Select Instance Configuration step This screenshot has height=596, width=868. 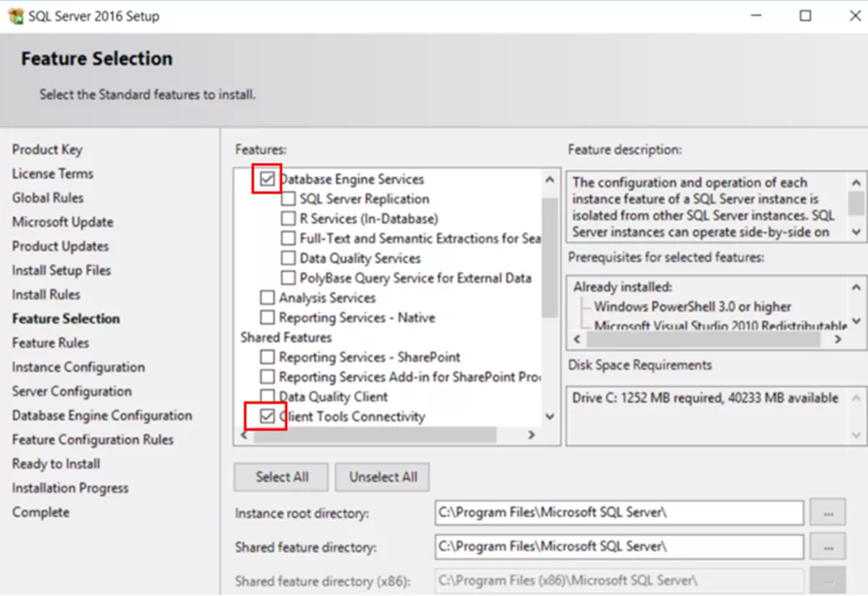(x=78, y=367)
